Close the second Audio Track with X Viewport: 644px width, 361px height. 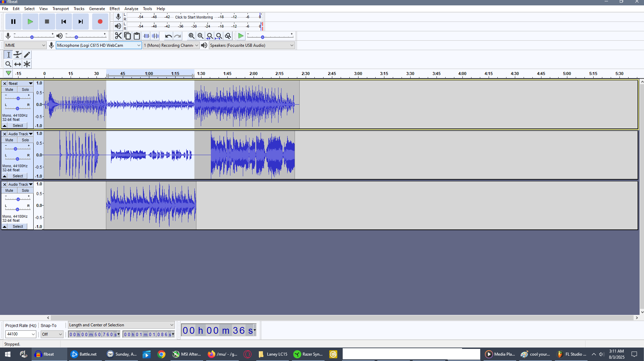pyautogui.click(x=4, y=134)
